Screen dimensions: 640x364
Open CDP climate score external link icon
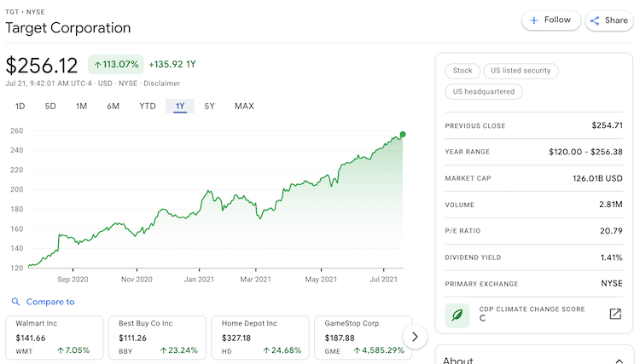tap(615, 314)
